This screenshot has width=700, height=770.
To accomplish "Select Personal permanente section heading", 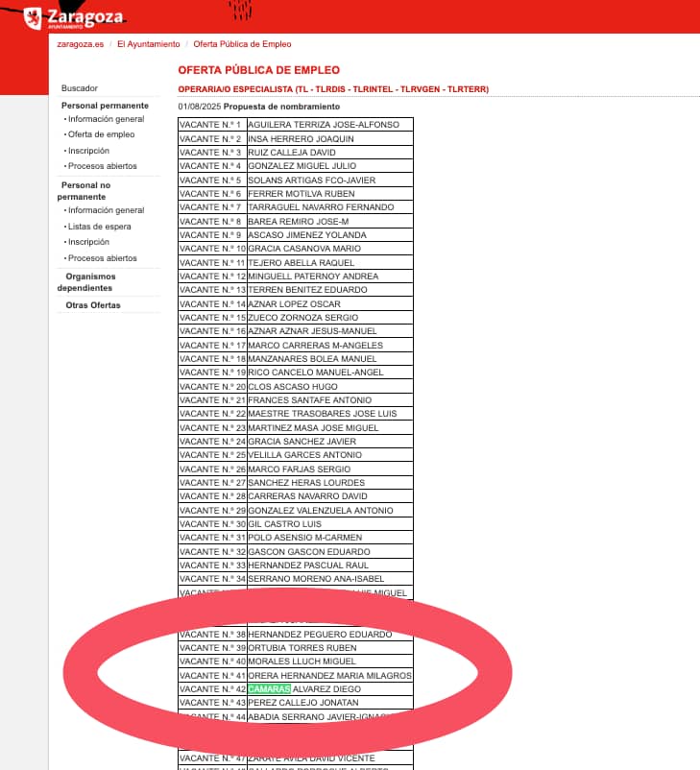I will tap(105, 106).
